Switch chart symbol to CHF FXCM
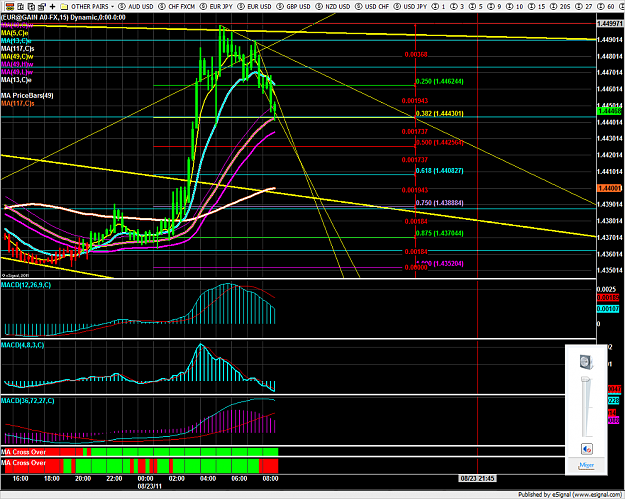The width and height of the screenshot is (625, 499). [177, 6]
